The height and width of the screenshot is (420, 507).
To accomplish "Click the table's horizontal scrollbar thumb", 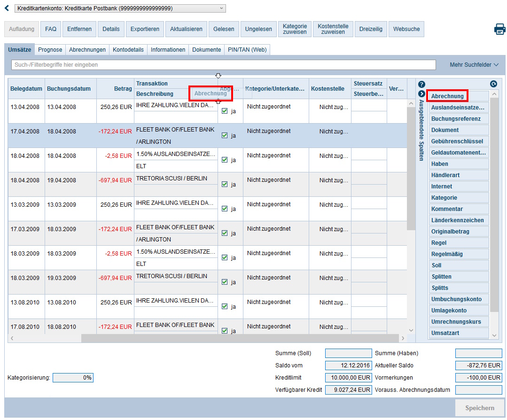I will 240,338.
